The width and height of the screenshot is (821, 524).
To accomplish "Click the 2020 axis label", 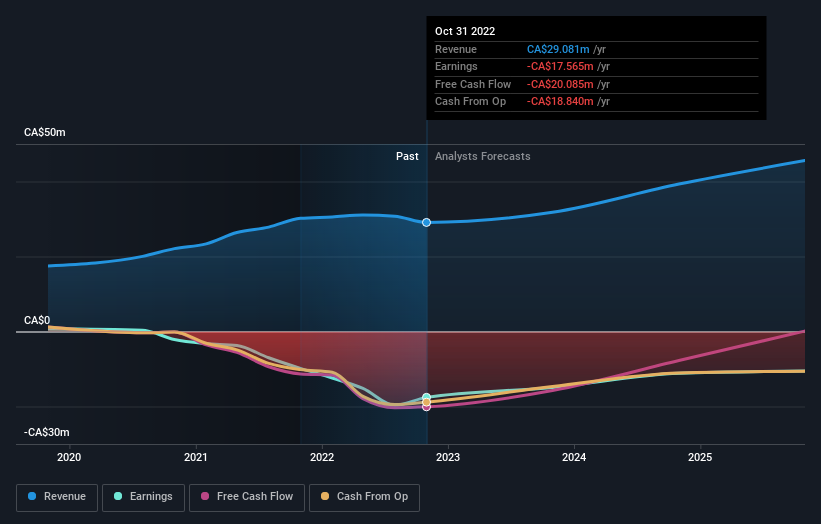I will [x=69, y=458].
